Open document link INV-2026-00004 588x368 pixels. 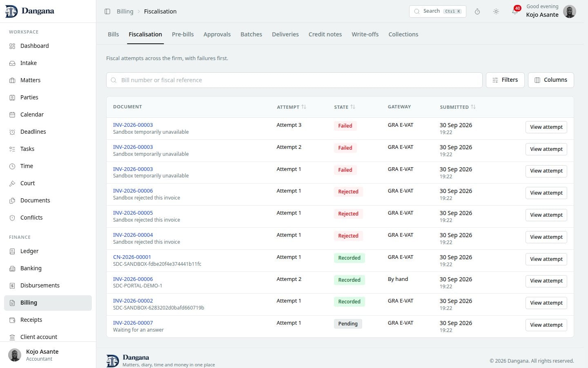tap(133, 235)
